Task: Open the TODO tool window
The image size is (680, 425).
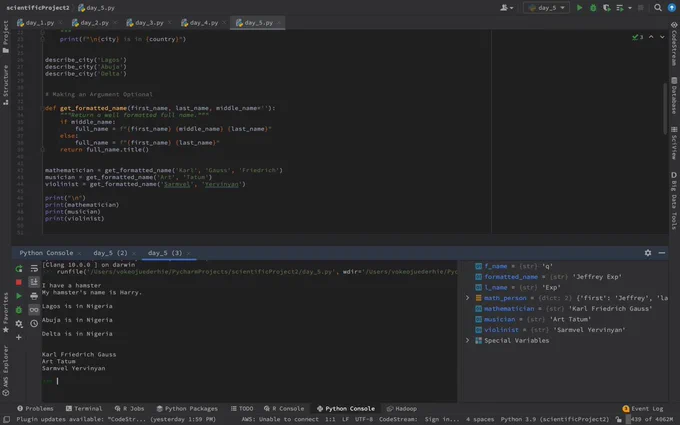Action: tap(242, 409)
